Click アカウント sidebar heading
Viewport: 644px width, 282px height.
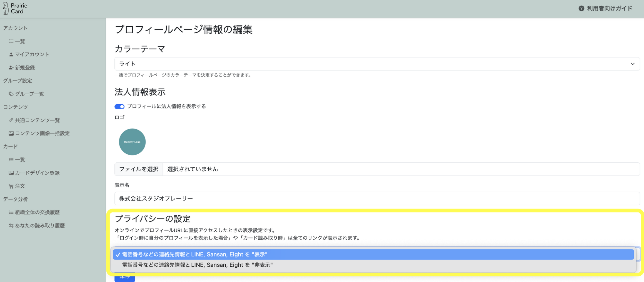coord(15,28)
